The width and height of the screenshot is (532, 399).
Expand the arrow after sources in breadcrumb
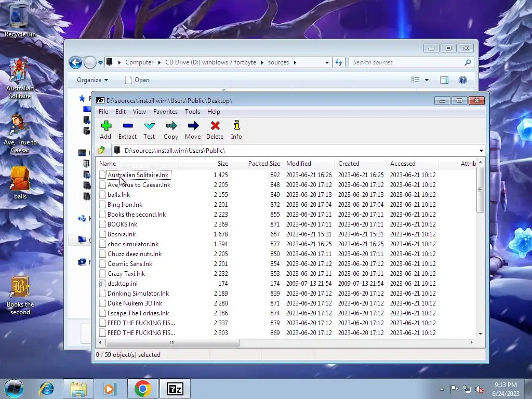pyautogui.click(x=295, y=62)
